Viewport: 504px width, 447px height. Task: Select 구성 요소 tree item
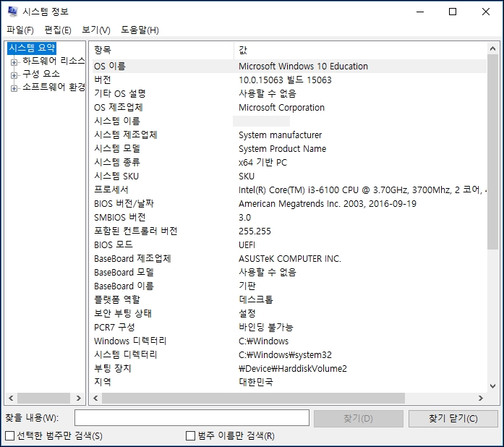click(x=41, y=74)
